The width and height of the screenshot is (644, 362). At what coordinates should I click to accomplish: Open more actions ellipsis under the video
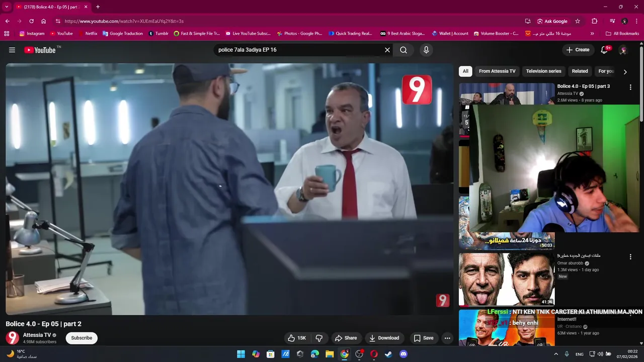[447, 338]
